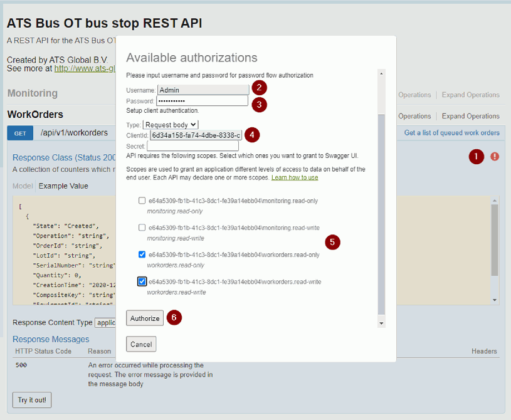
Task: Click the numbered marker 5 beside scopes
Action: point(333,241)
